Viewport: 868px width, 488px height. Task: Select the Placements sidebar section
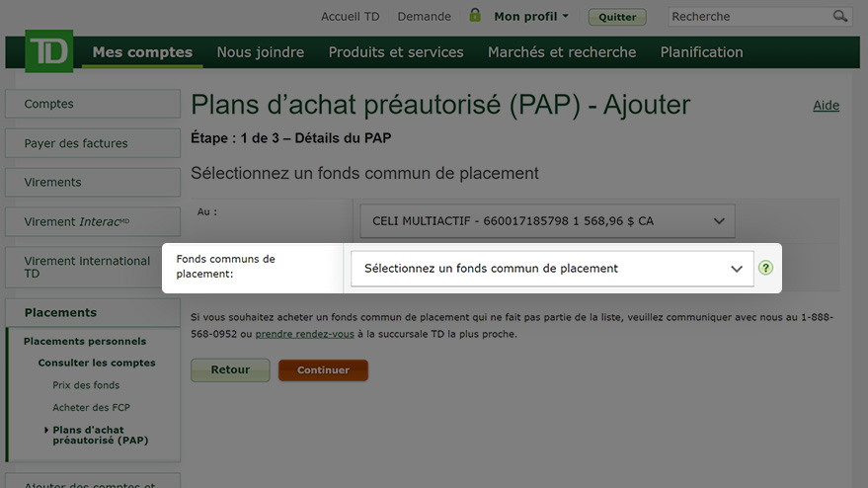pos(93,312)
